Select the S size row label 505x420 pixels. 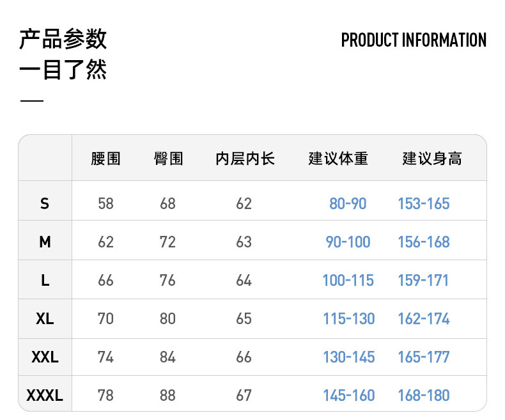click(x=45, y=204)
